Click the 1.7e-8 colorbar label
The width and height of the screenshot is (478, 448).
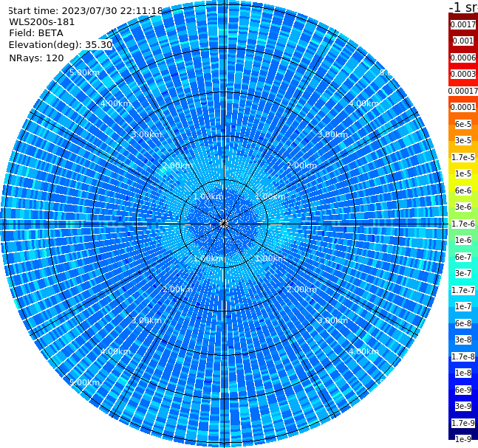(x=463, y=356)
